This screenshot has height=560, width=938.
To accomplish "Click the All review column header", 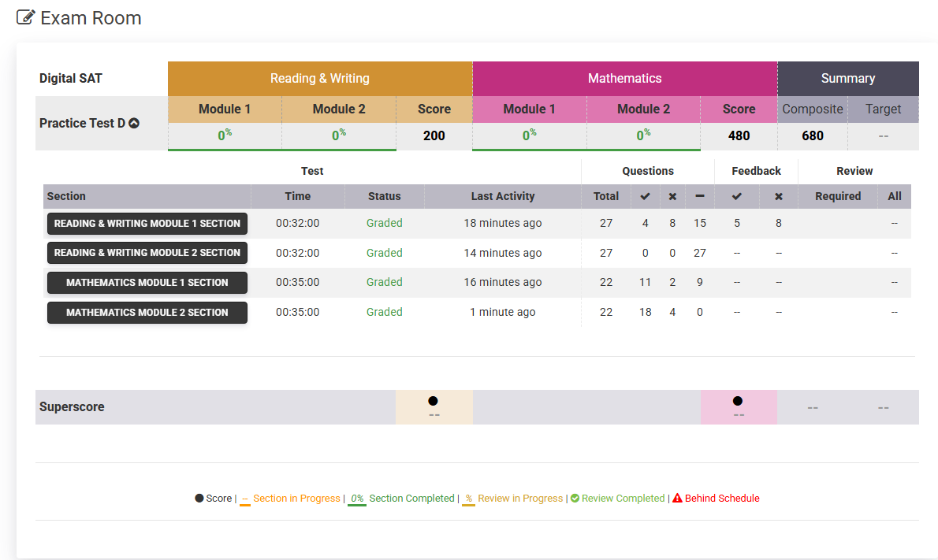I will (895, 196).
